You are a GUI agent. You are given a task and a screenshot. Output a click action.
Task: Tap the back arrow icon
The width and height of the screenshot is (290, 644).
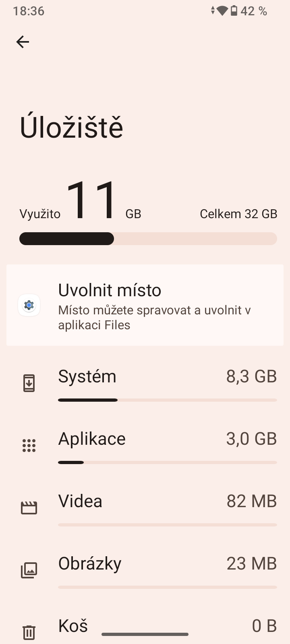tap(23, 42)
